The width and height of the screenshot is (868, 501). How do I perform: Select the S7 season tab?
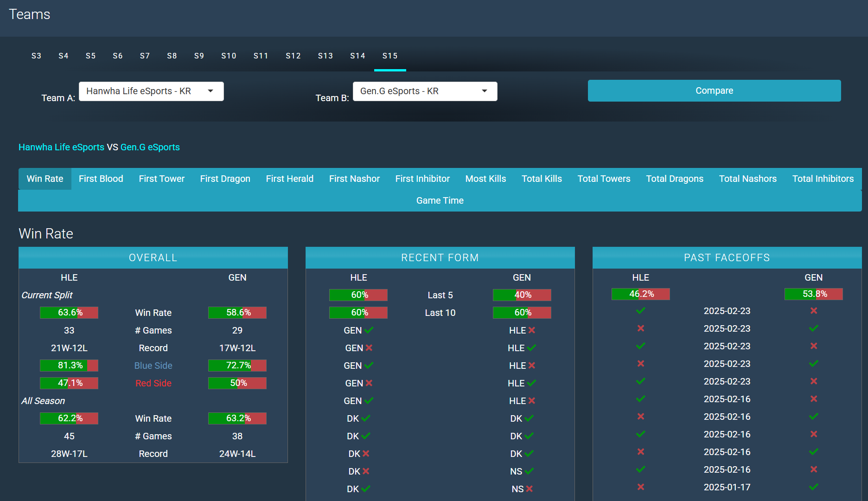point(145,56)
